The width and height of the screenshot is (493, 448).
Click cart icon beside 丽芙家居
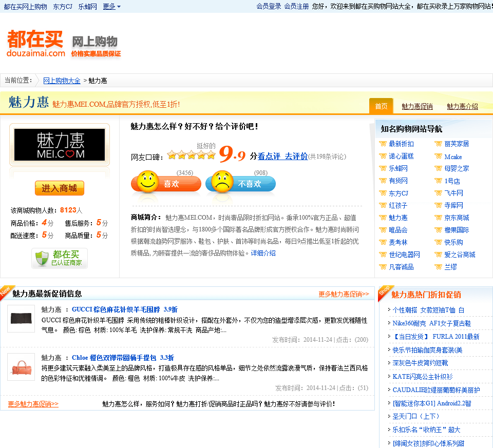pos(438,144)
